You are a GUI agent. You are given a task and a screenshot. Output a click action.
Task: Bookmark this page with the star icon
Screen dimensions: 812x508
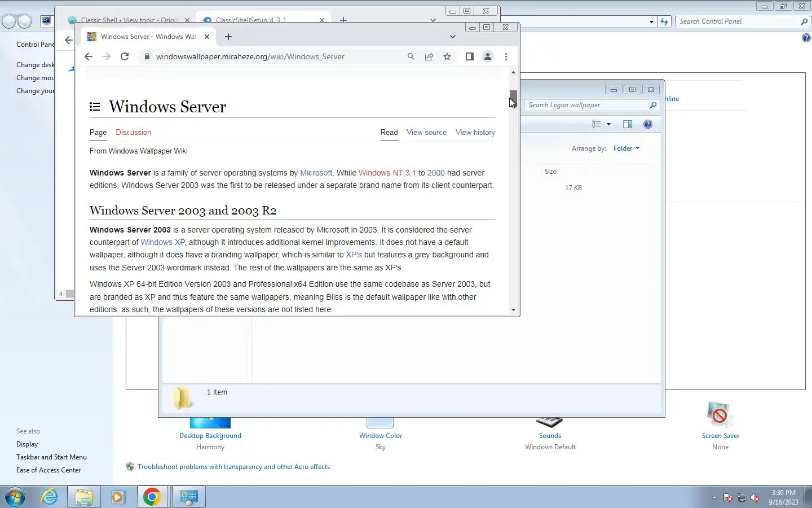pyautogui.click(x=447, y=56)
